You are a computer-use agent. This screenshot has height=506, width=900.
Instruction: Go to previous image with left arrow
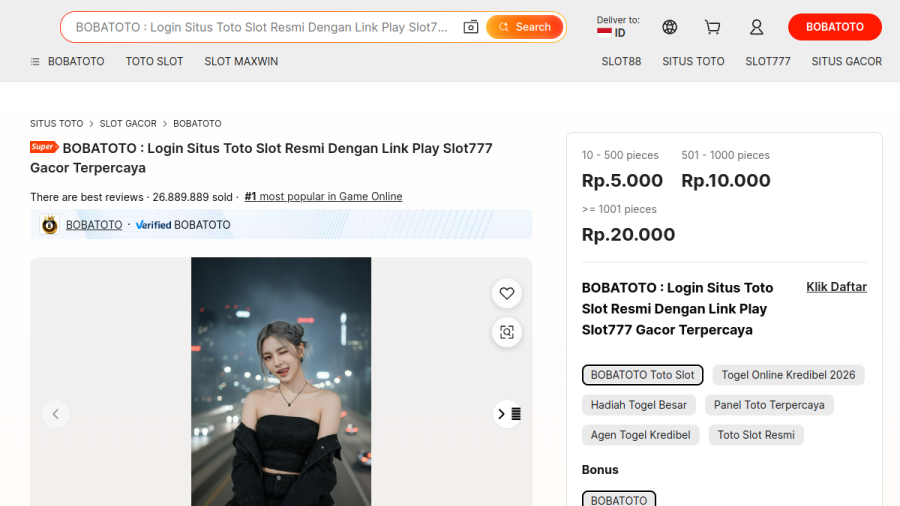coord(56,414)
